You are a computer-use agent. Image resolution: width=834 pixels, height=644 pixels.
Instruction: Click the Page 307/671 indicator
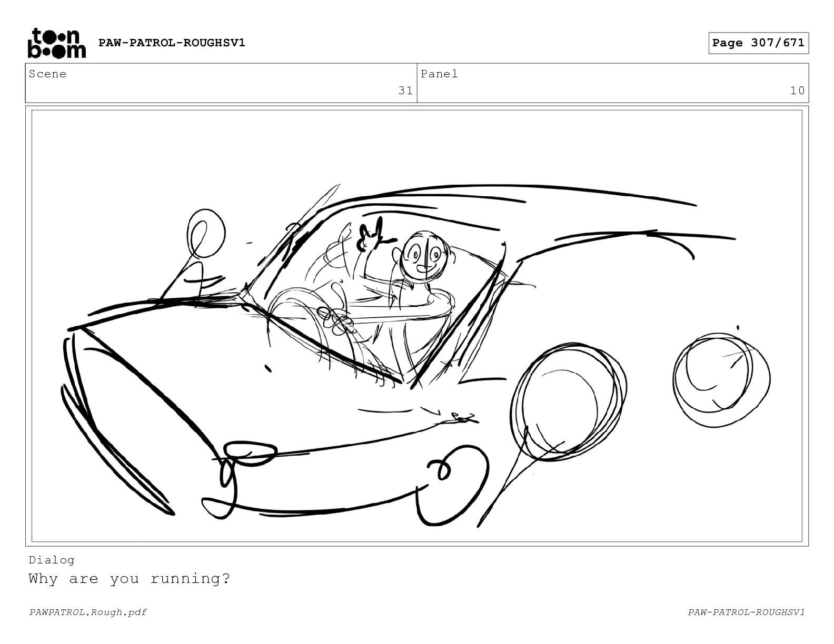[758, 43]
